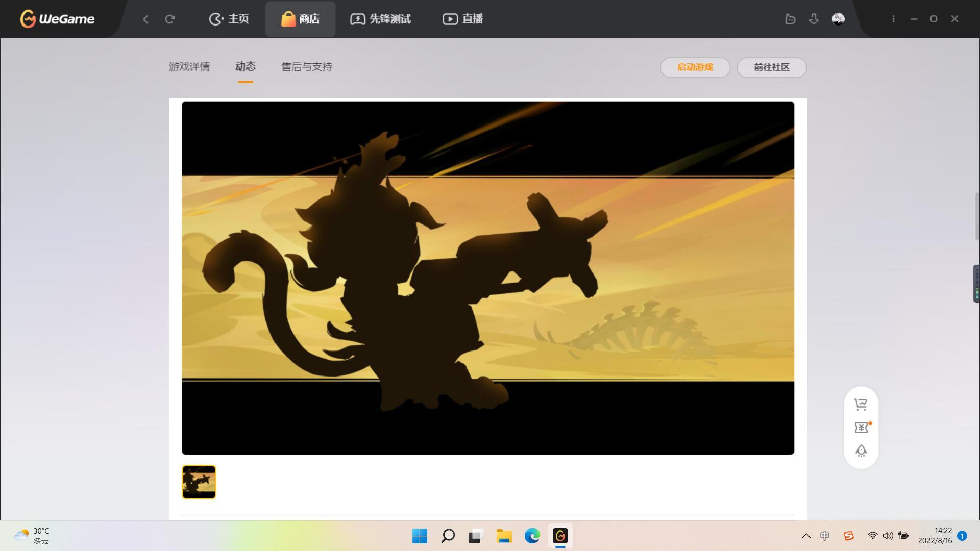Viewport: 980px width, 551px height.
Task: Open the download manager icon
Action: tap(814, 19)
